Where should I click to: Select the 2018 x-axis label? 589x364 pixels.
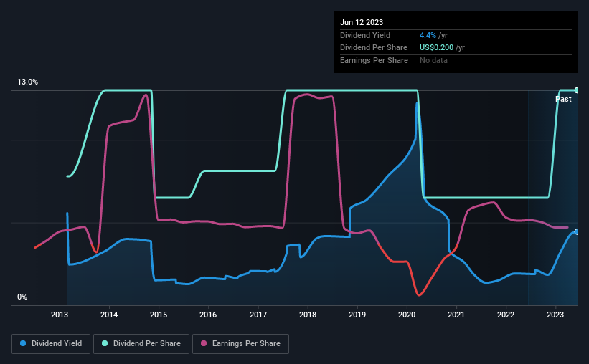pos(308,315)
